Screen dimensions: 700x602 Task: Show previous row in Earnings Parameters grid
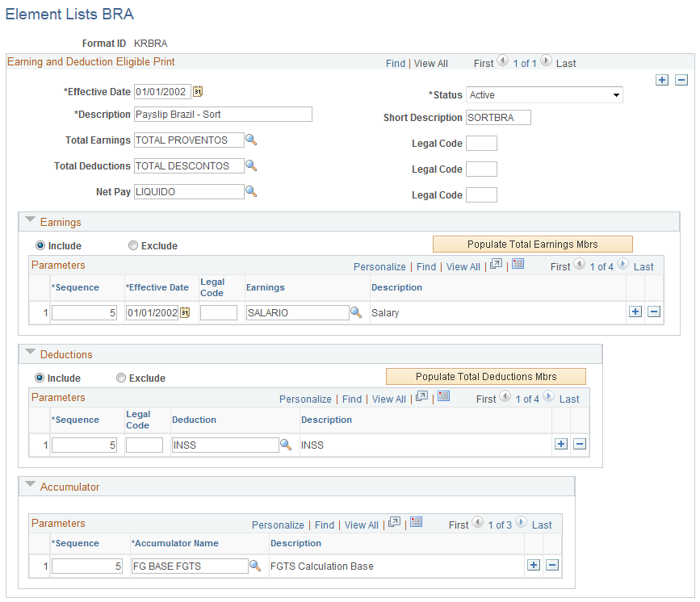click(x=580, y=264)
